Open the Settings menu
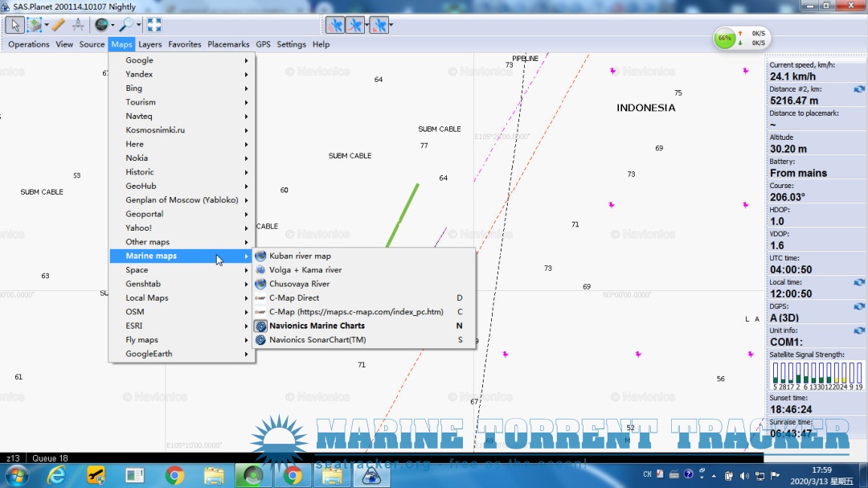 291,44
